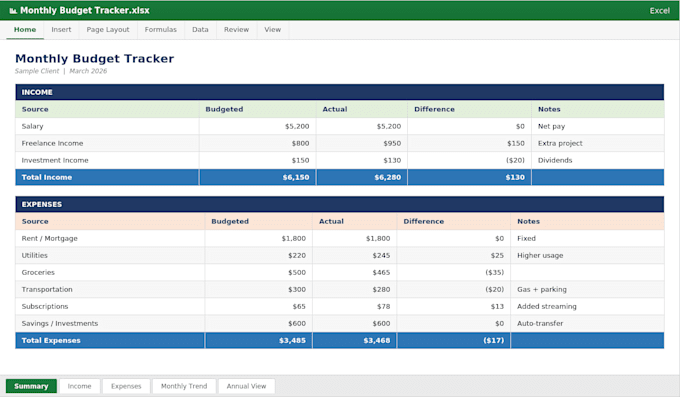Select the Salary row label
The height and width of the screenshot is (397, 680).
(33, 126)
